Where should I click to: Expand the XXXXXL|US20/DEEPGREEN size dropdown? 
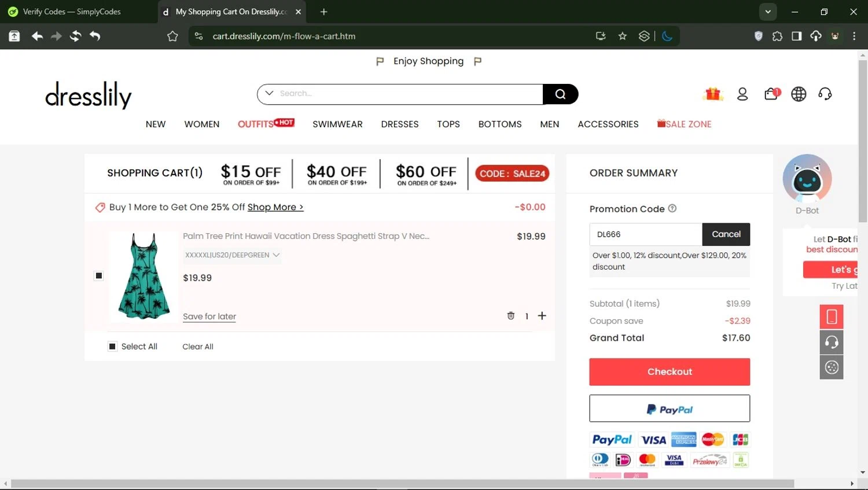pos(232,255)
